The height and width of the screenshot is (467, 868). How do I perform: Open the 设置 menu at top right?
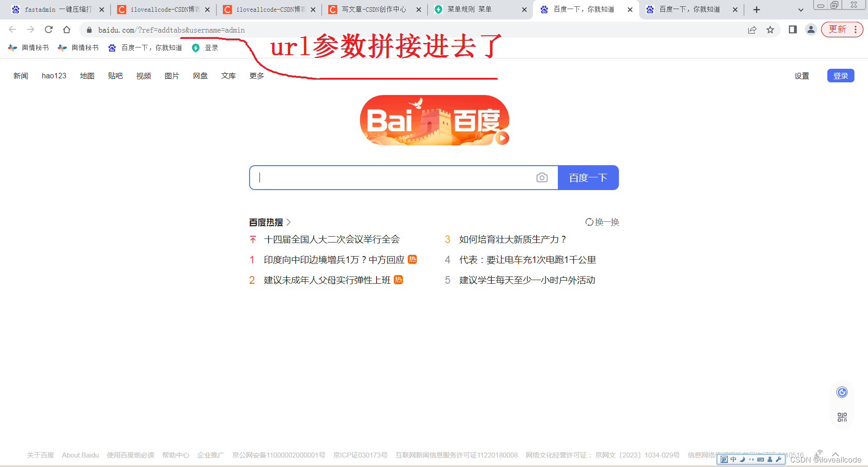coord(802,76)
